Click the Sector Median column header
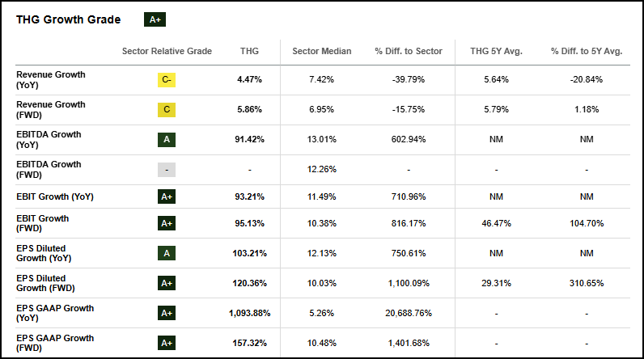The image size is (644, 359). tap(322, 51)
